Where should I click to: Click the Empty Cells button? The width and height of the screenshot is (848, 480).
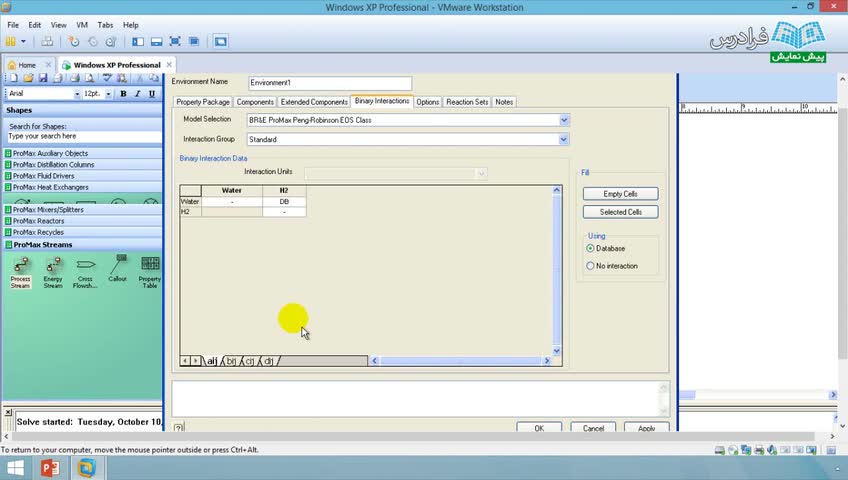click(x=620, y=194)
